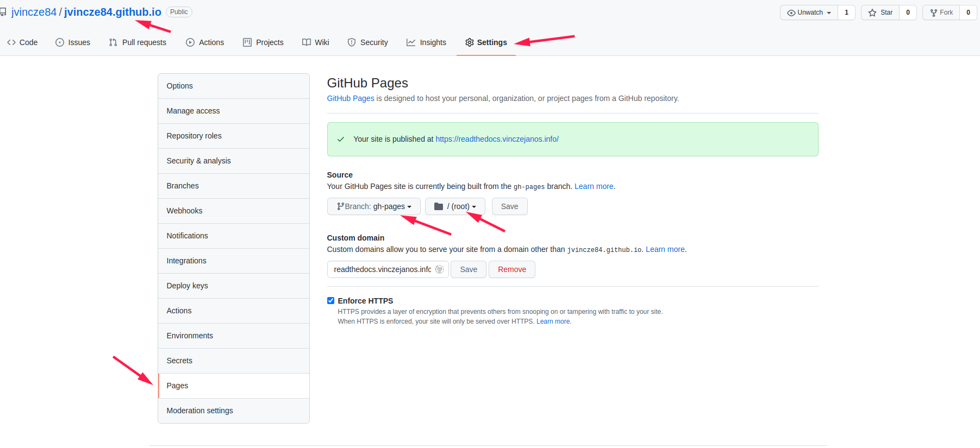Click Learn more in Custom domain section

(665, 249)
